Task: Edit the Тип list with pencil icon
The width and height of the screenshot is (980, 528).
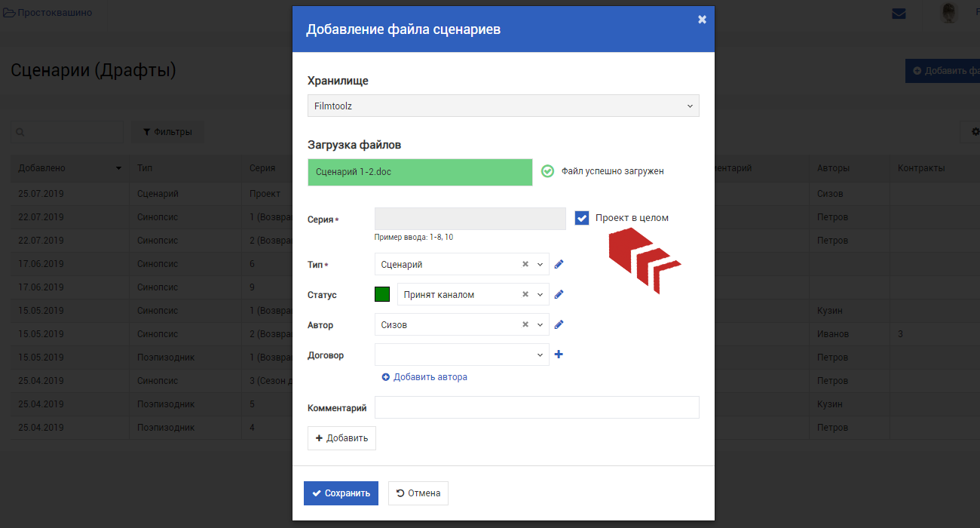Action: [559, 264]
